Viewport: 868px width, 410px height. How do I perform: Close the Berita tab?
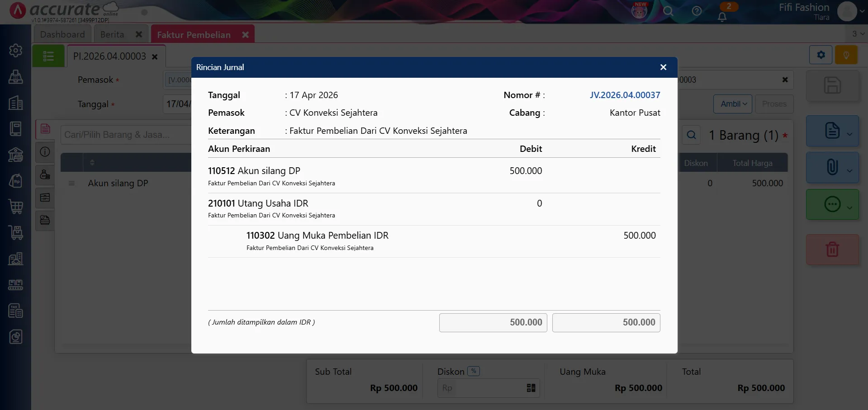(x=139, y=34)
